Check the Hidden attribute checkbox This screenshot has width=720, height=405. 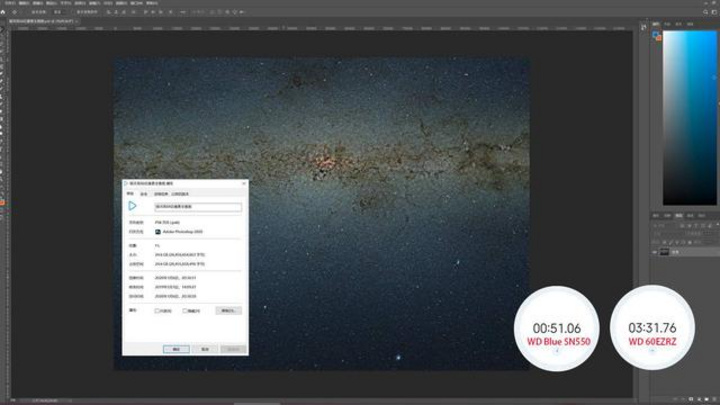pyautogui.click(x=185, y=311)
